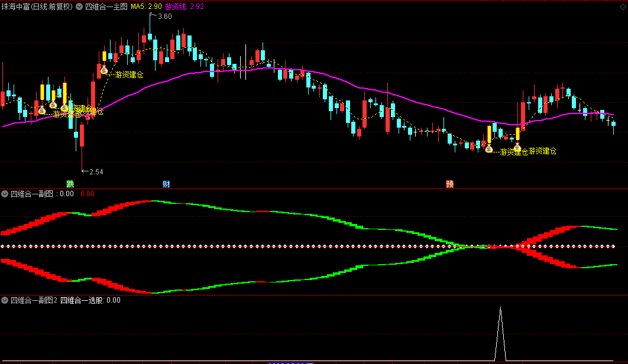Click the green 跌 event marker

pos(70,184)
